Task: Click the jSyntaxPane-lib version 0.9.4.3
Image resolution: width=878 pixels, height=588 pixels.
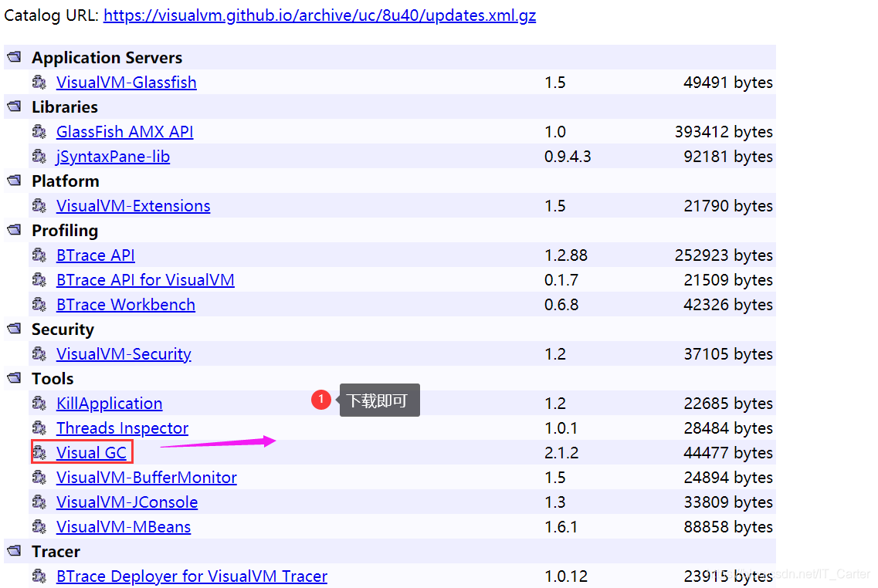Action: [568, 157]
